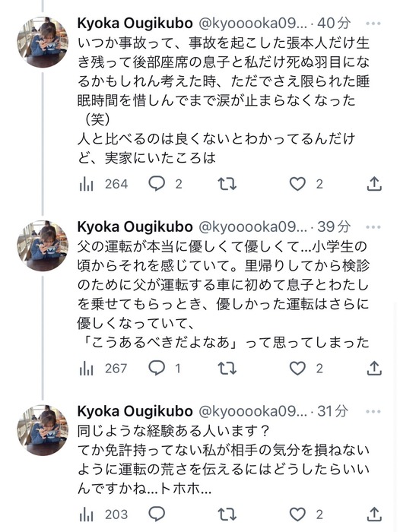Open Kyoka Ougikubo profile from first tweet

pyautogui.click(x=135, y=24)
